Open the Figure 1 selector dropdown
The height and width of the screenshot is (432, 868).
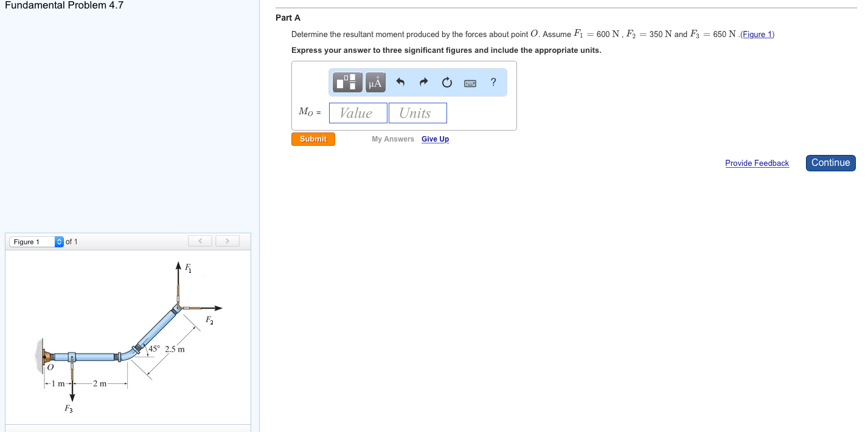pos(30,241)
